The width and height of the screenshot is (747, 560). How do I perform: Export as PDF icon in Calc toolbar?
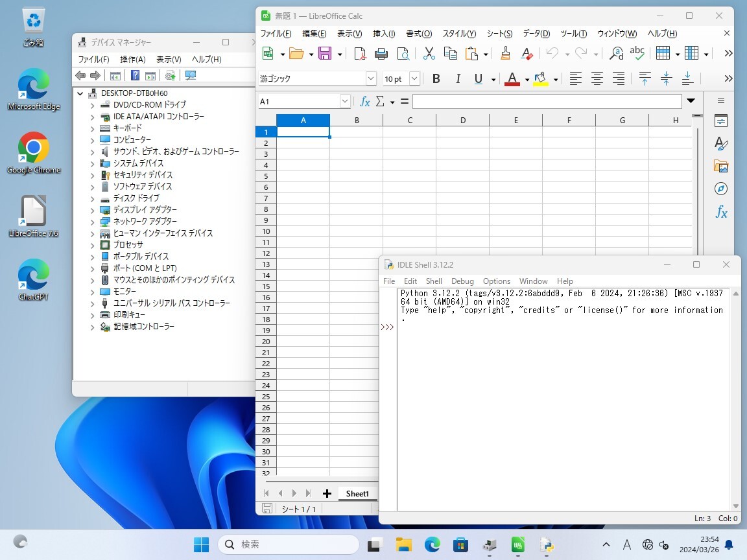pos(360,53)
